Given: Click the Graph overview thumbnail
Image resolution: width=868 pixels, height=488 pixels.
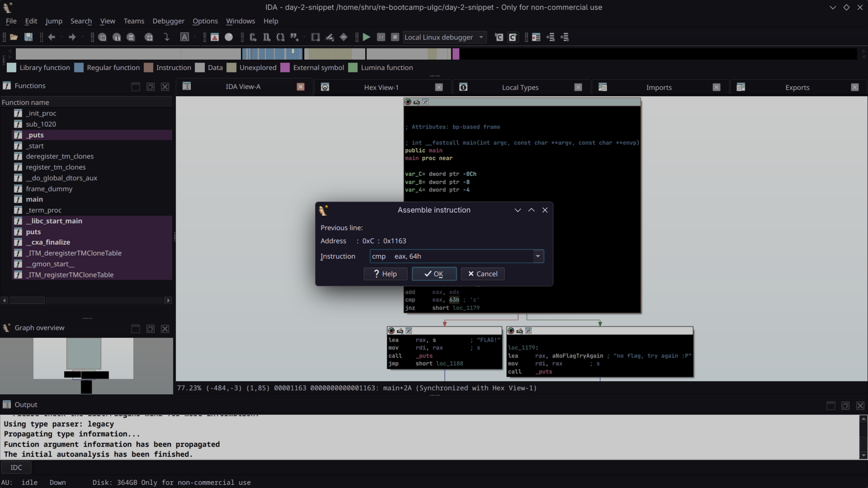Looking at the screenshot, I should [86, 365].
